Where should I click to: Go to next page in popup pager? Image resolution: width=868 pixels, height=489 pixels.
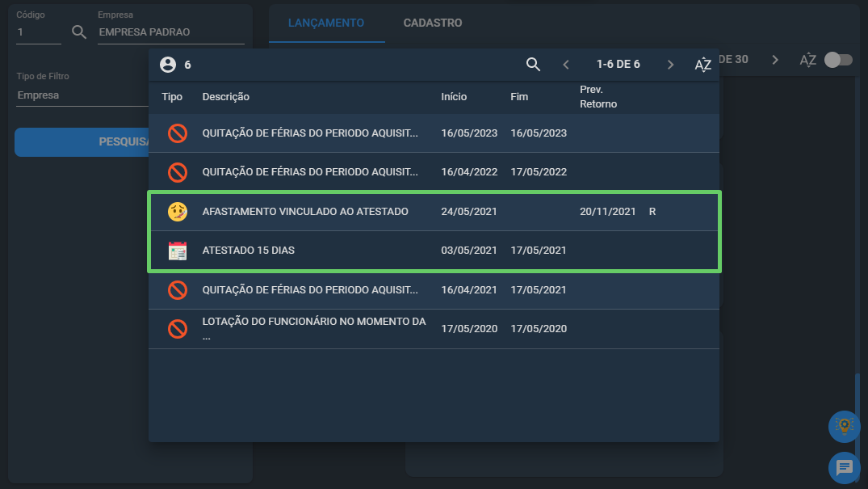point(670,65)
